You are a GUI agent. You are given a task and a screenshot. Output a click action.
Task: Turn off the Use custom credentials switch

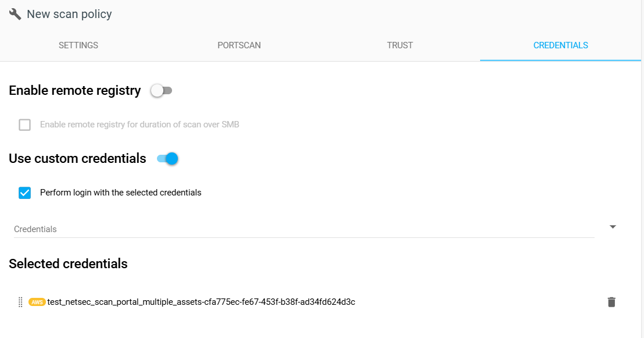(x=167, y=158)
